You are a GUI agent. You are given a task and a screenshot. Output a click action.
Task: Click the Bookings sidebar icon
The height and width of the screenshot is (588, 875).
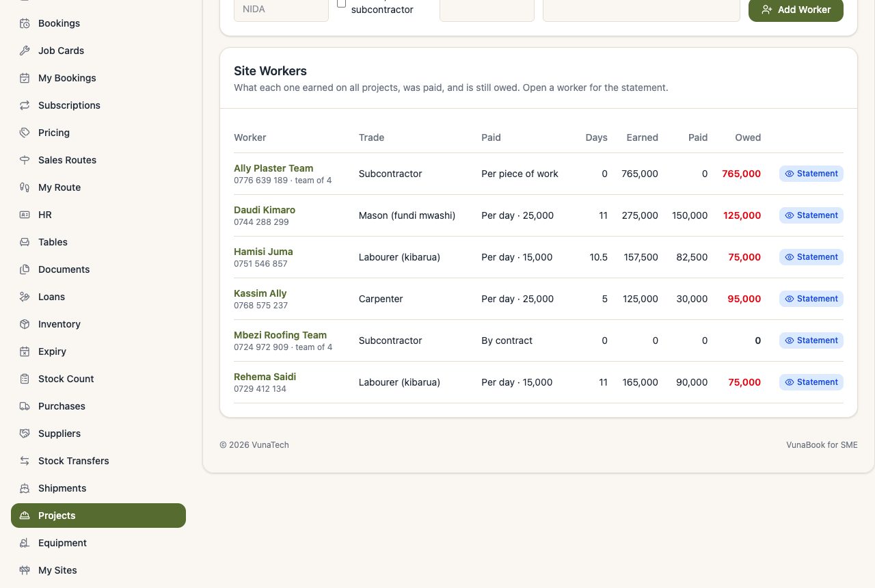(x=25, y=23)
